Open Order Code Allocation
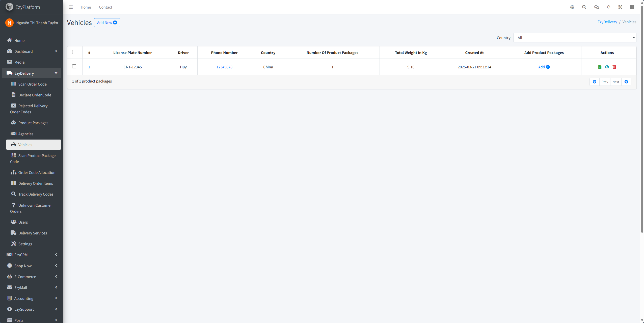This screenshot has width=644, height=323. pos(34,172)
